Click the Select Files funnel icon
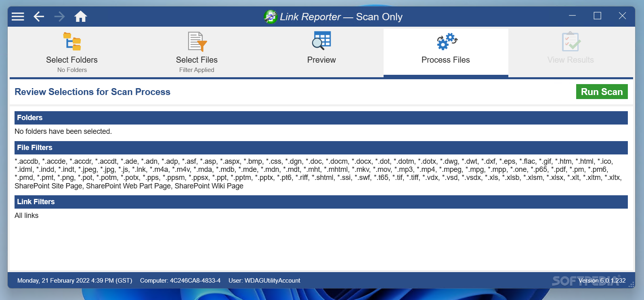The width and height of the screenshot is (644, 300). 197,42
